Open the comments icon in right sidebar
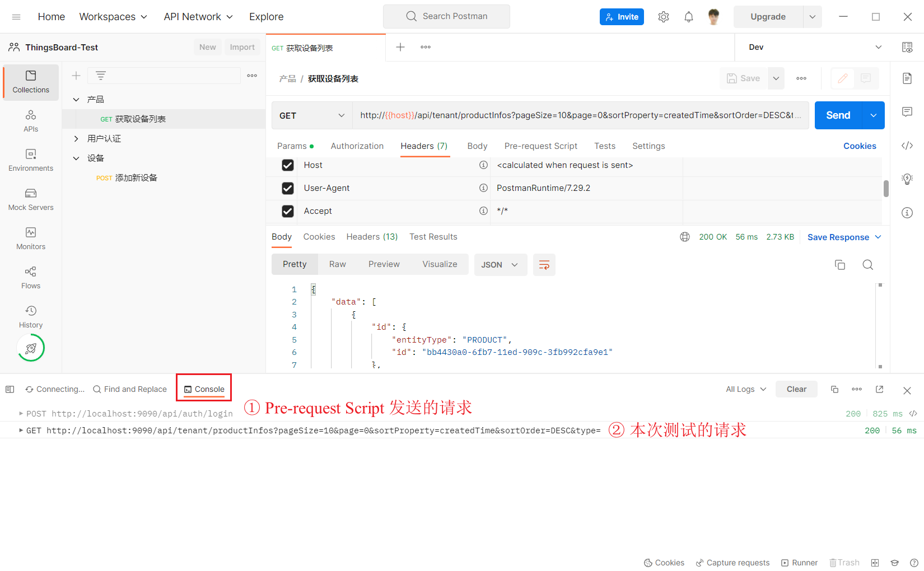 907,112
